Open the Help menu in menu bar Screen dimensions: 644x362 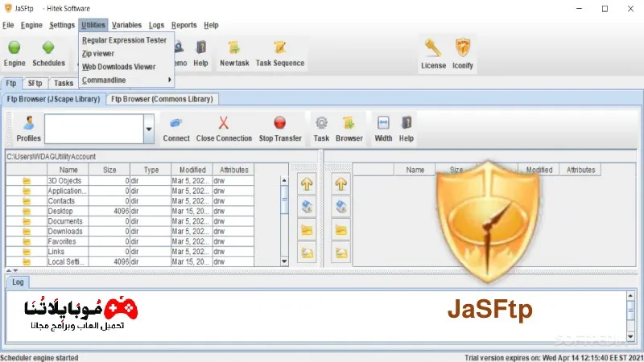pos(211,25)
